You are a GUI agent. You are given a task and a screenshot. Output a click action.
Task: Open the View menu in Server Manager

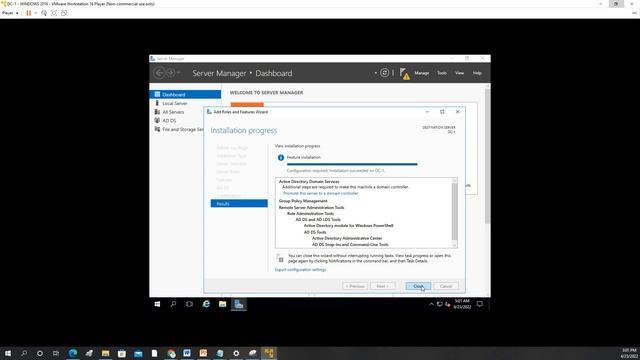tap(459, 73)
